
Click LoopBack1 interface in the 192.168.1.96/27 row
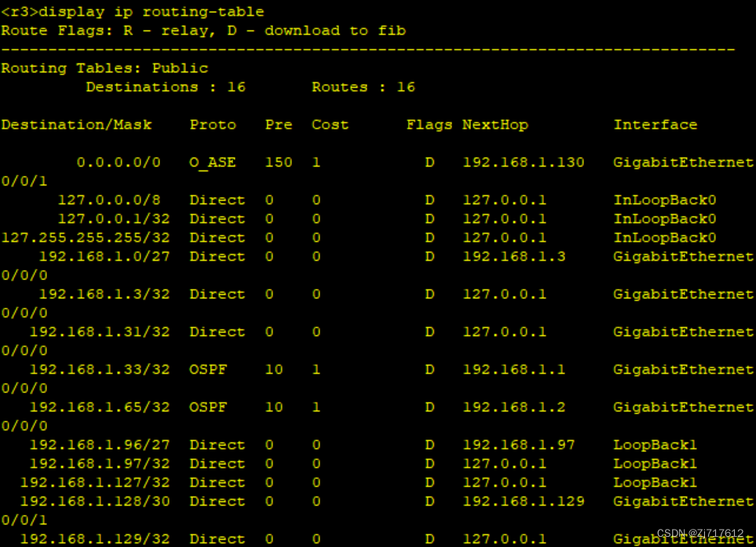click(x=656, y=445)
